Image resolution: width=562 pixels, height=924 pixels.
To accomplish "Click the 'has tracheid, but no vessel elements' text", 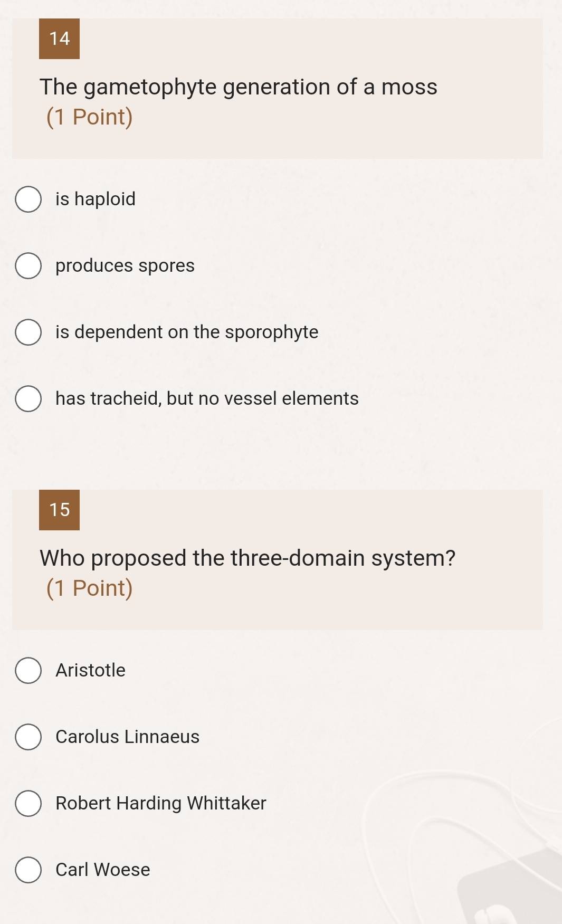I will coord(207,398).
